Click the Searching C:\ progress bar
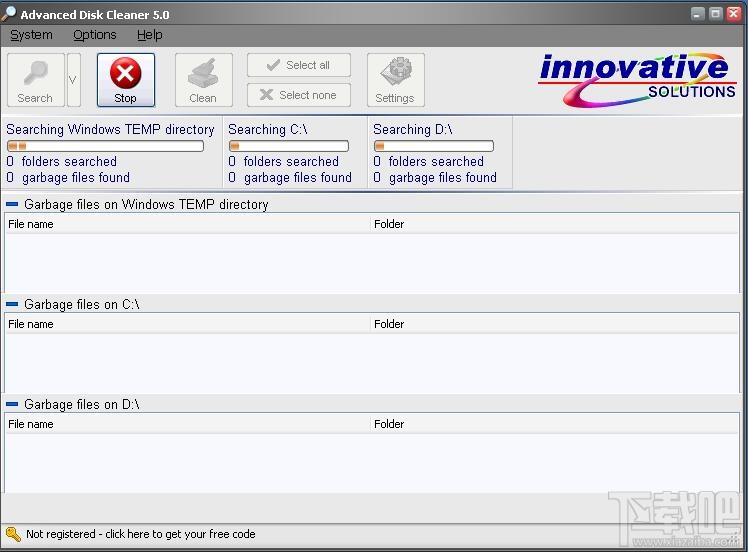The width and height of the screenshot is (748, 552). click(289, 146)
